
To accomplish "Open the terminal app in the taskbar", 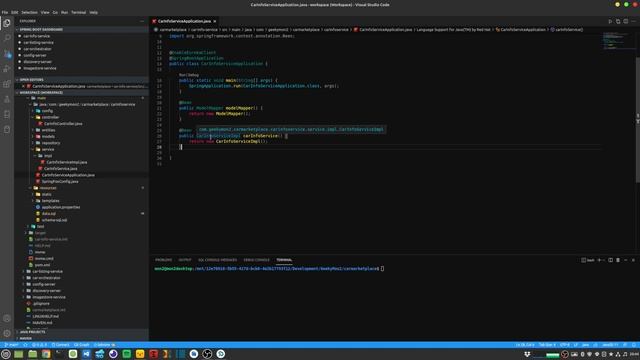I will click(x=59, y=354).
